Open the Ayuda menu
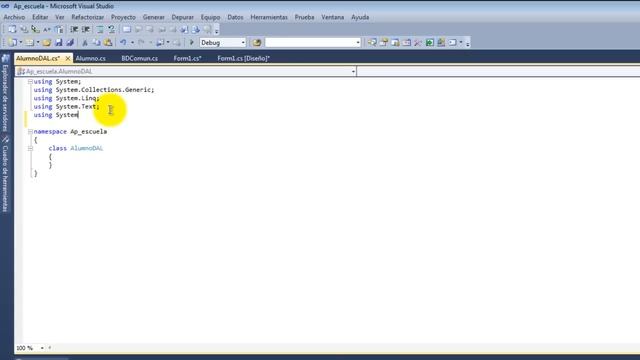The image size is (640, 360). [360, 17]
